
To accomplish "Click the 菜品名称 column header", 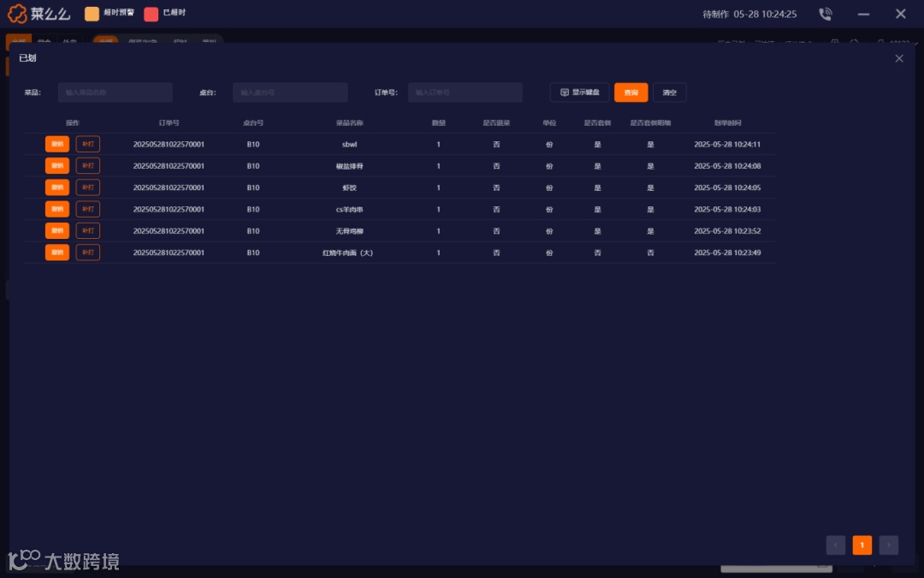I will pos(349,122).
